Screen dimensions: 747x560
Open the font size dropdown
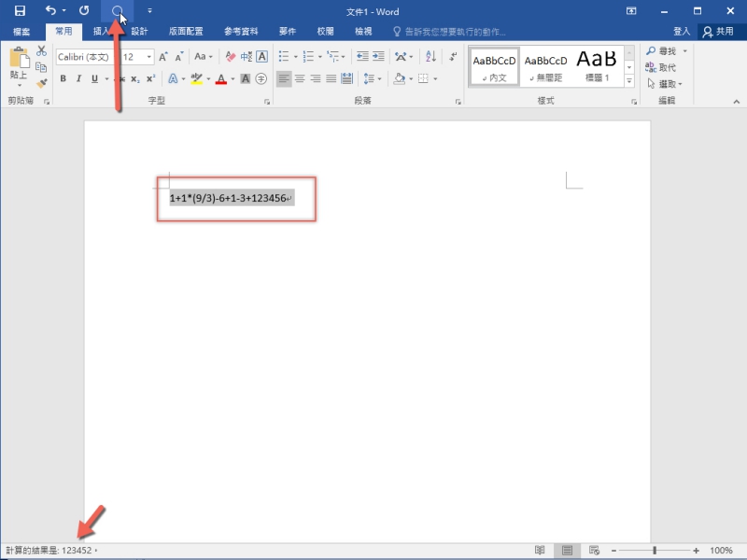tap(149, 56)
